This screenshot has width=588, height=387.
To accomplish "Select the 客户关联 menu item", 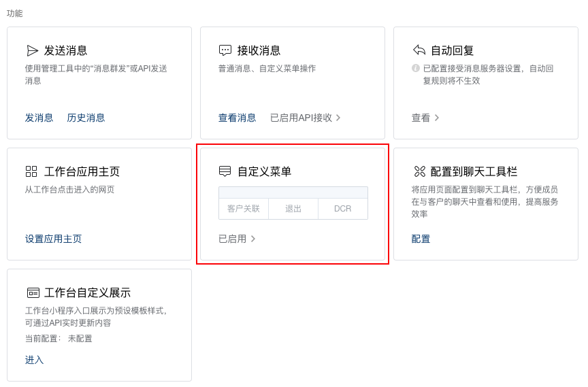I will (x=244, y=209).
